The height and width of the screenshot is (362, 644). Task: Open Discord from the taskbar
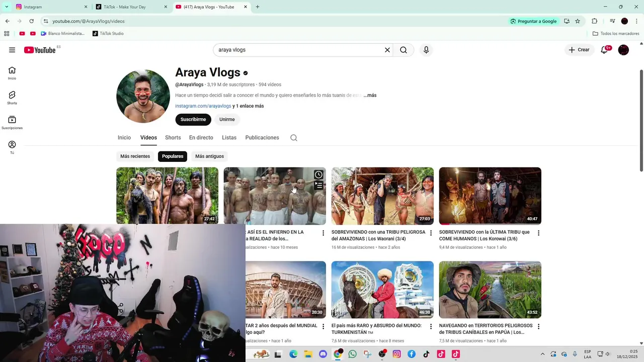click(x=323, y=354)
